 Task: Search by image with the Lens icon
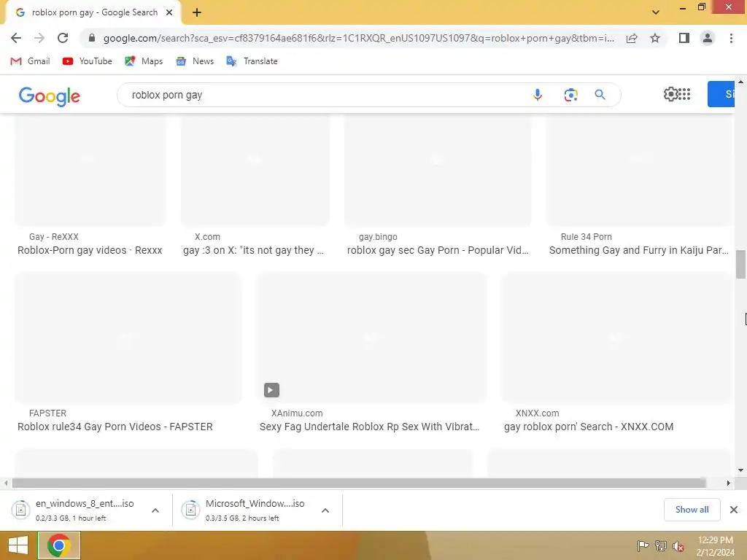click(x=570, y=95)
